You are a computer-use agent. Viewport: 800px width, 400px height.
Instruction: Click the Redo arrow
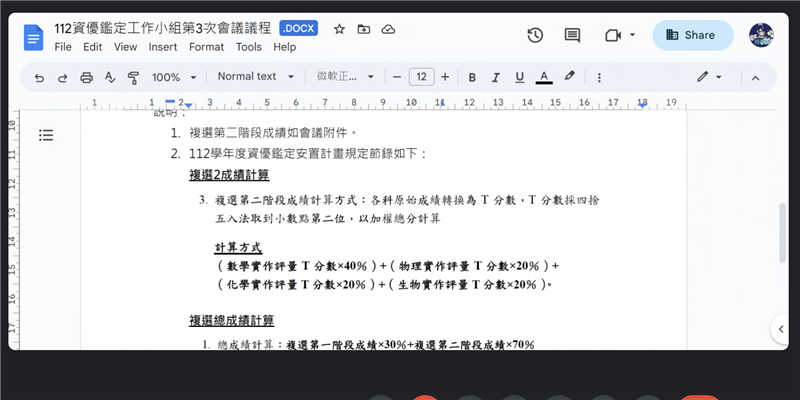(x=63, y=78)
